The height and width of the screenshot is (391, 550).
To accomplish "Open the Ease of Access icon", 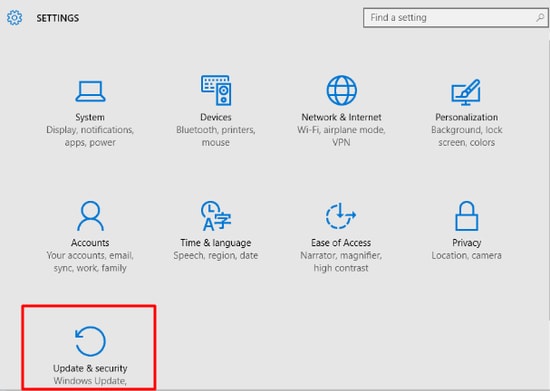I will point(341,216).
